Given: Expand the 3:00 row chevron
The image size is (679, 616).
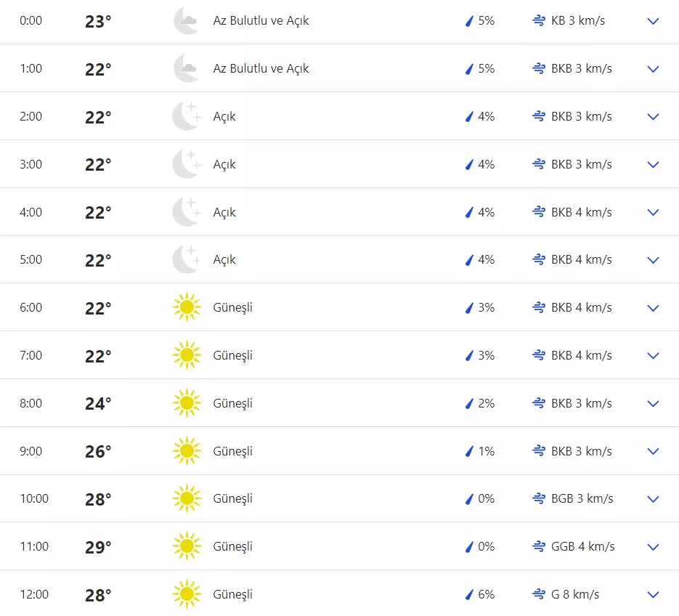Looking at the screenshot, I should point(653,165).
